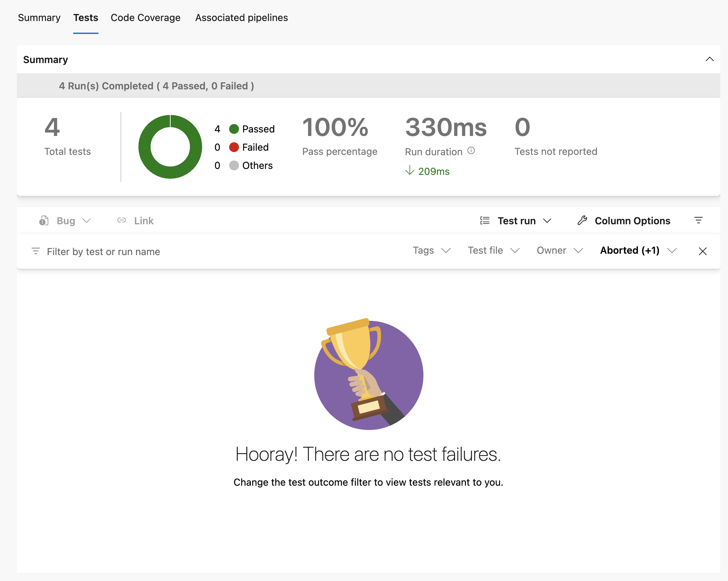Viewport: 728px width, 581px height.
Task: Click the green Passed legend dot
Action: pos(234,129)
